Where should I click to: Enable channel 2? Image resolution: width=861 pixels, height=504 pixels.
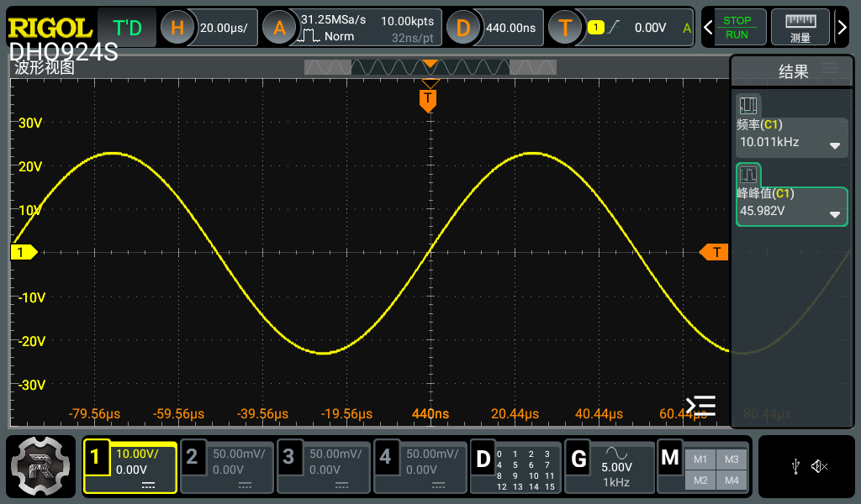[192, 457]
